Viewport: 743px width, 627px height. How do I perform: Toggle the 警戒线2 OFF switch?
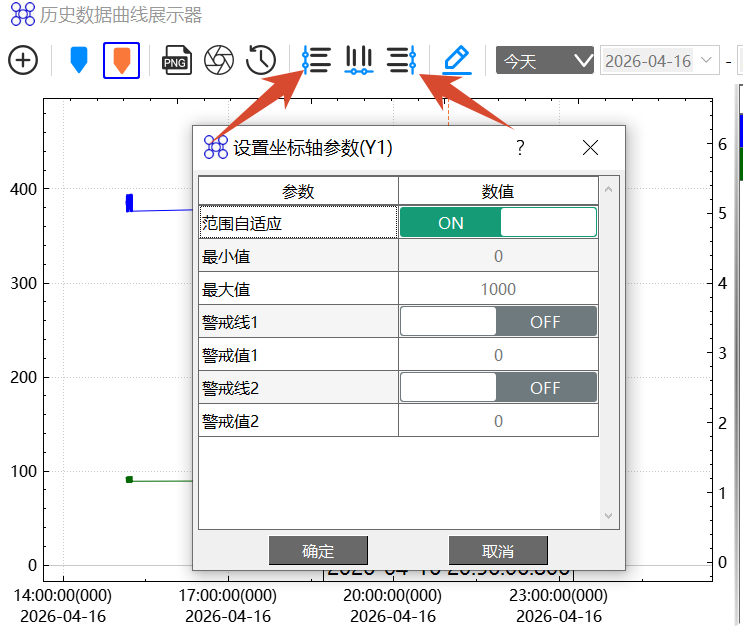tap(498, 388)
